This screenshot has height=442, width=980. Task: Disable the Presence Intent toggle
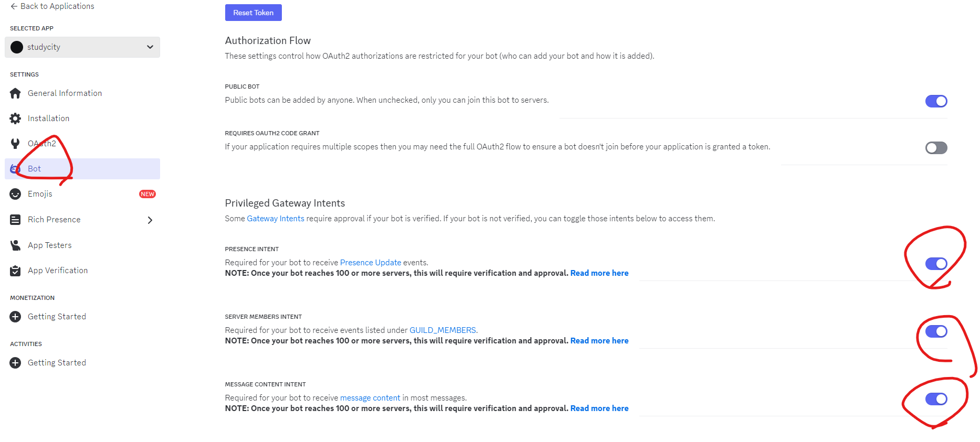coord(936,264)
